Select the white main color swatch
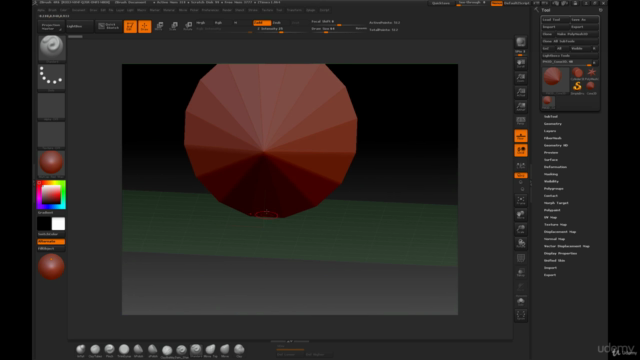This screenshot has width=640, height=360. tap(58, 224)
